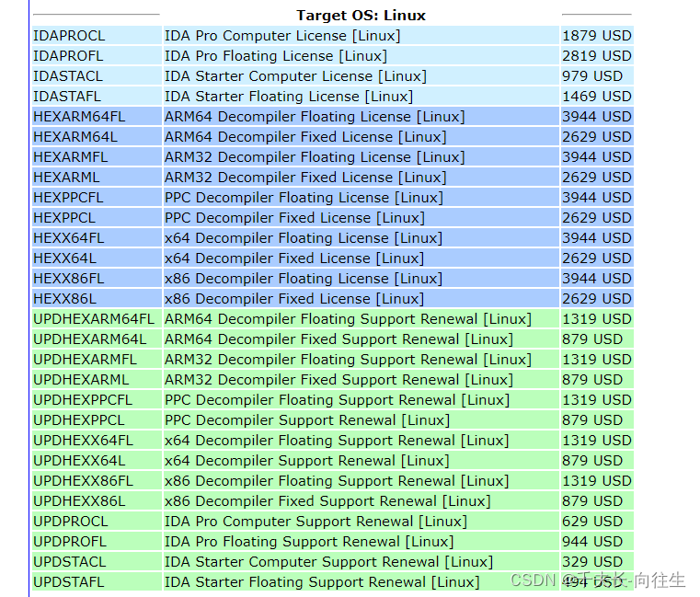700x597 pixels.
Task: Click x64 Decompiler Floating License [Linux]
Action: [304, 238]
